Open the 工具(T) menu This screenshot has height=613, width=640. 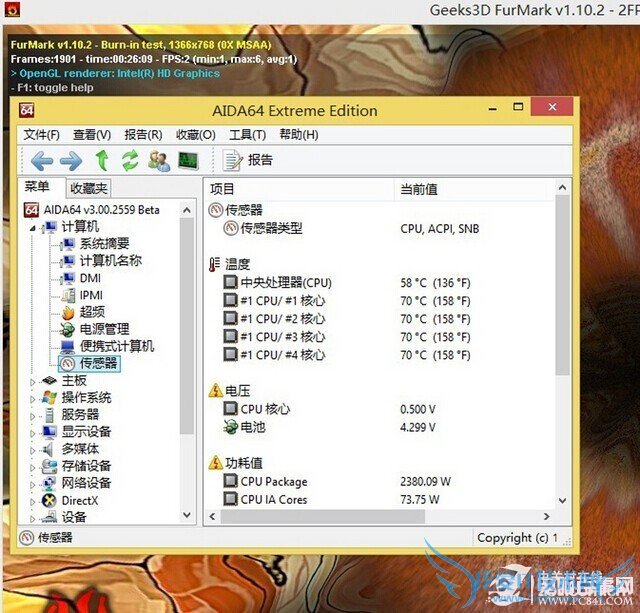247,135
